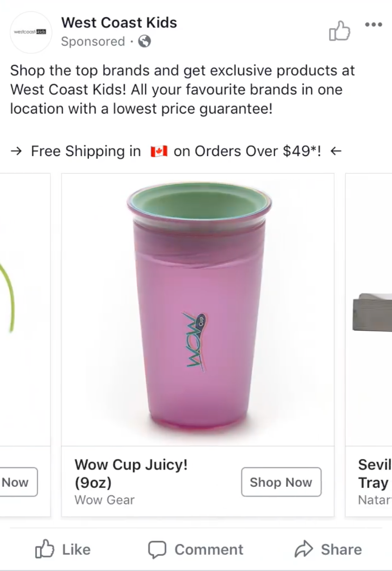This screenshot has height=571, width=392.
Task: Click the Comment label text
Action: (208, 550)
